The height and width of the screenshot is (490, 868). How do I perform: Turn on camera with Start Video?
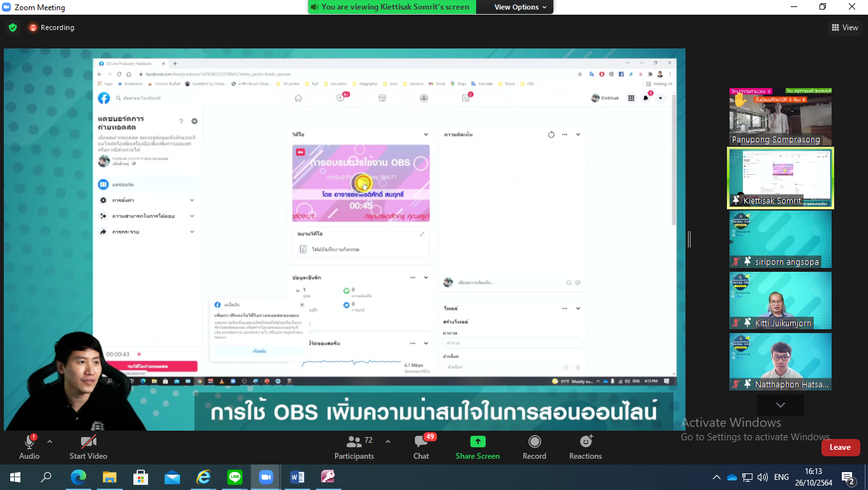[x=88, y=447]
